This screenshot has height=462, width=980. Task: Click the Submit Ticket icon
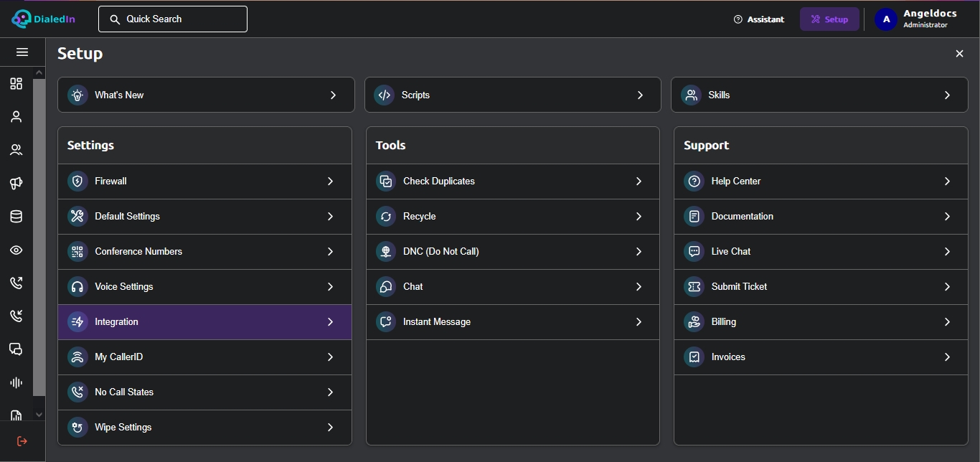694,287
